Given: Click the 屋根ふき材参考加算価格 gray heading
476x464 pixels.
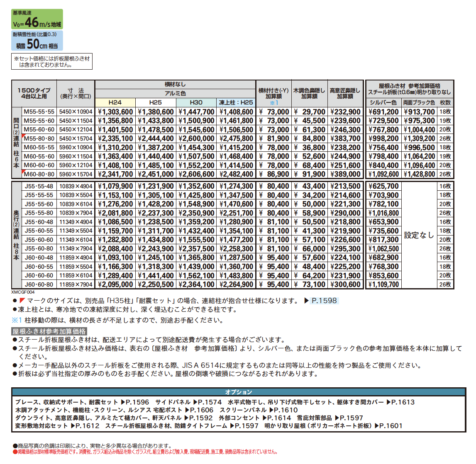Looking at the screenshot, I should click(49, 331).
